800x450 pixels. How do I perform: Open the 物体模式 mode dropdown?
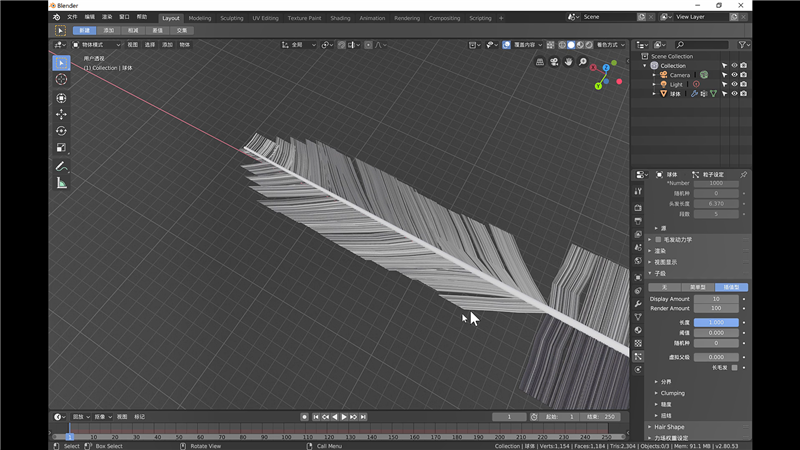click(96, 45)
